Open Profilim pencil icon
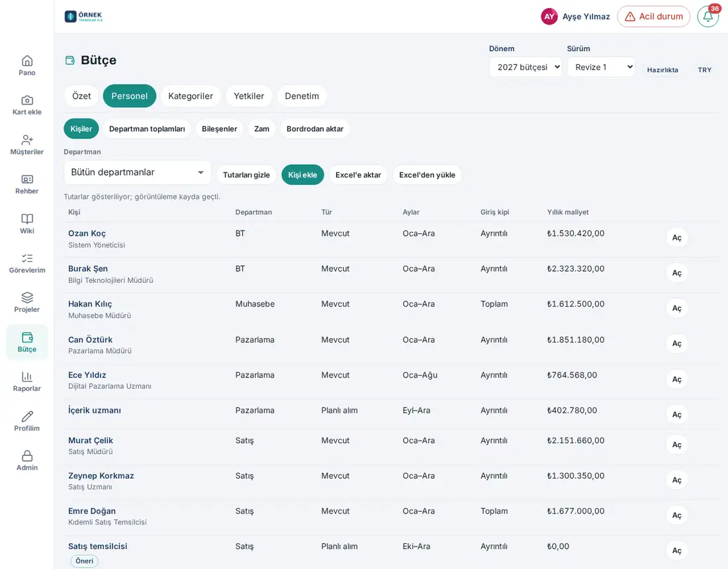 coord(27,417)
